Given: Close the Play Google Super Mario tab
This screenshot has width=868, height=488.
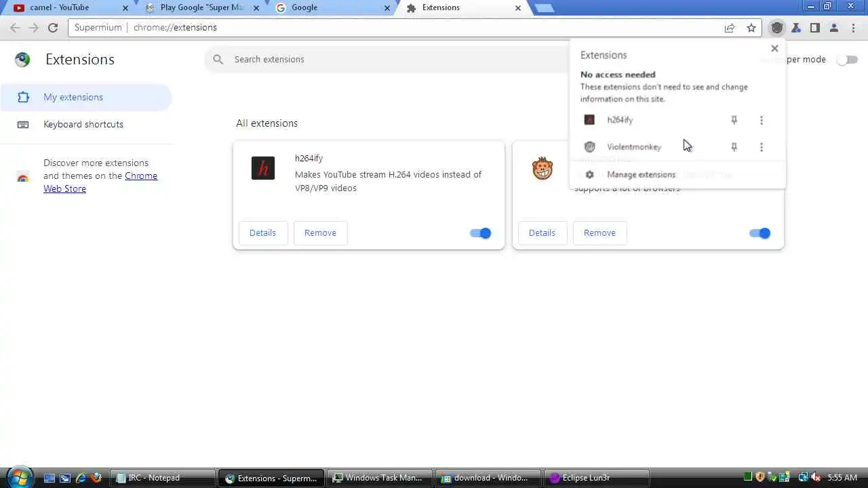Looking at the screenshot, I should [x=256, y=8].
